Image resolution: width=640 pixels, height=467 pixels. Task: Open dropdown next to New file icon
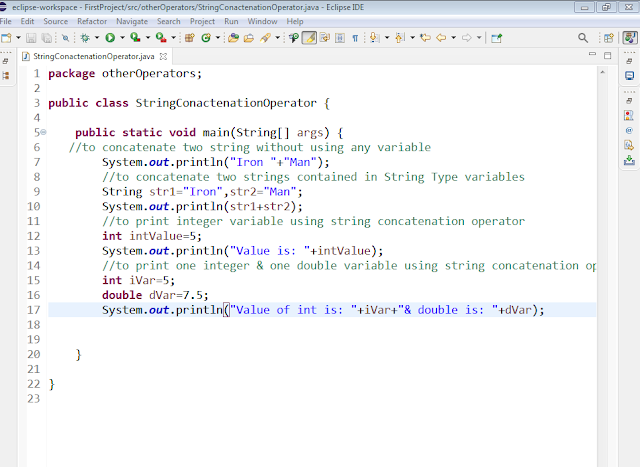[x=18, y=38]
